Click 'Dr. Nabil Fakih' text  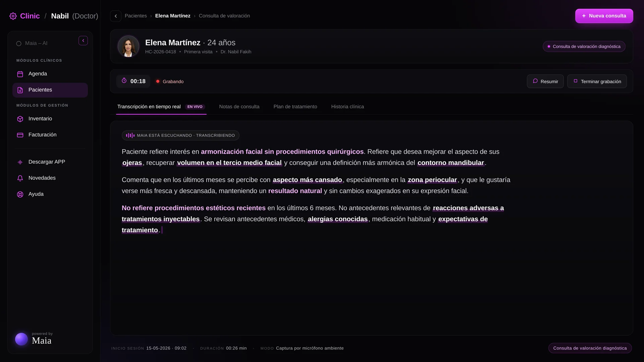click(x=236, y=52)
